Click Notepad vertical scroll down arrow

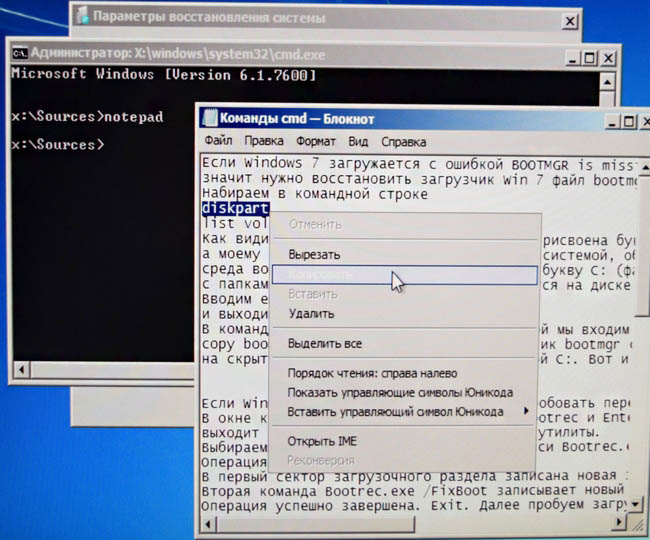(635, 504)
